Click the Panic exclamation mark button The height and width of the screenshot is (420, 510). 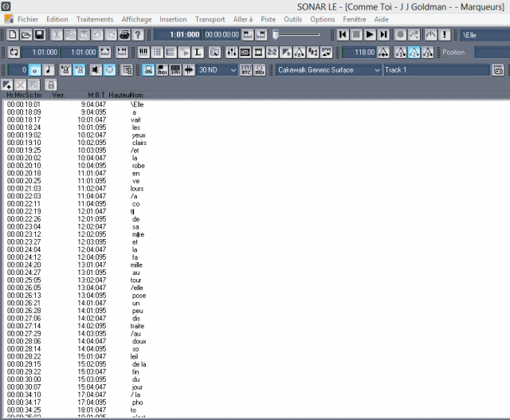click(445, 34)
